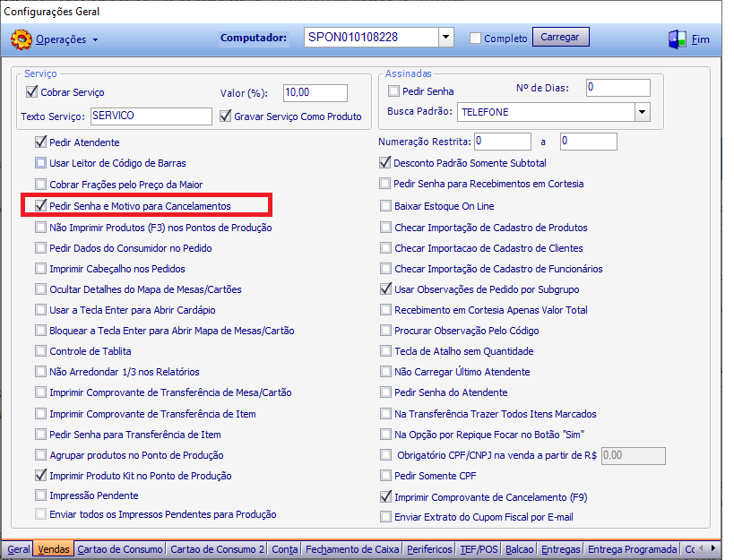This screenshot has height=560, width=734.
Task: Check Procurar Observação Pelo Código
Action: [x=385, y=331]
